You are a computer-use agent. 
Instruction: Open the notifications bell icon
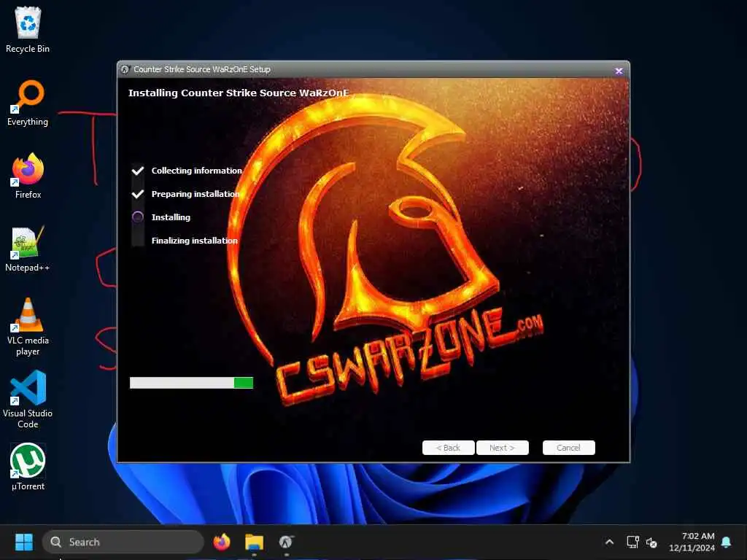coord(727,542)
